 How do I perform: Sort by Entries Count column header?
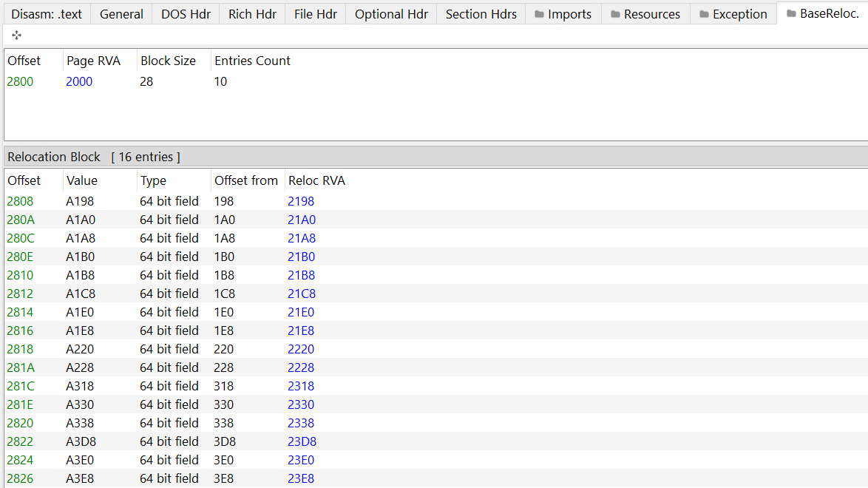coord(252,61)
